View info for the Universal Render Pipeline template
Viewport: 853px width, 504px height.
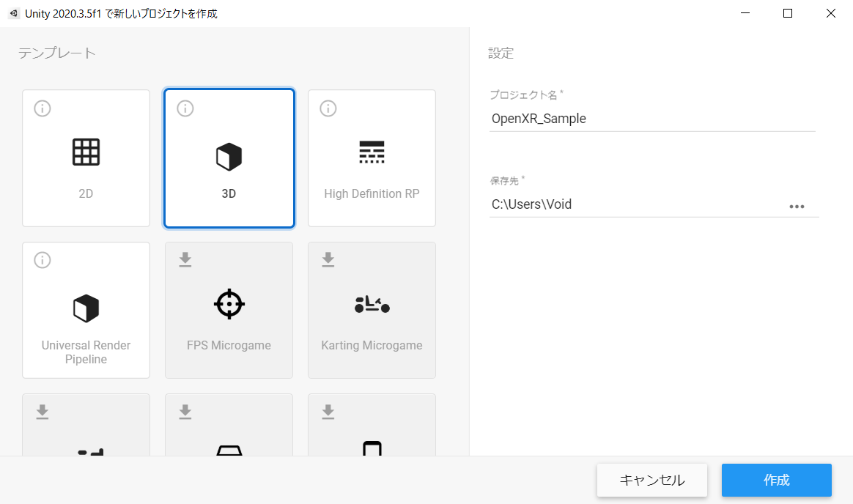42,259
